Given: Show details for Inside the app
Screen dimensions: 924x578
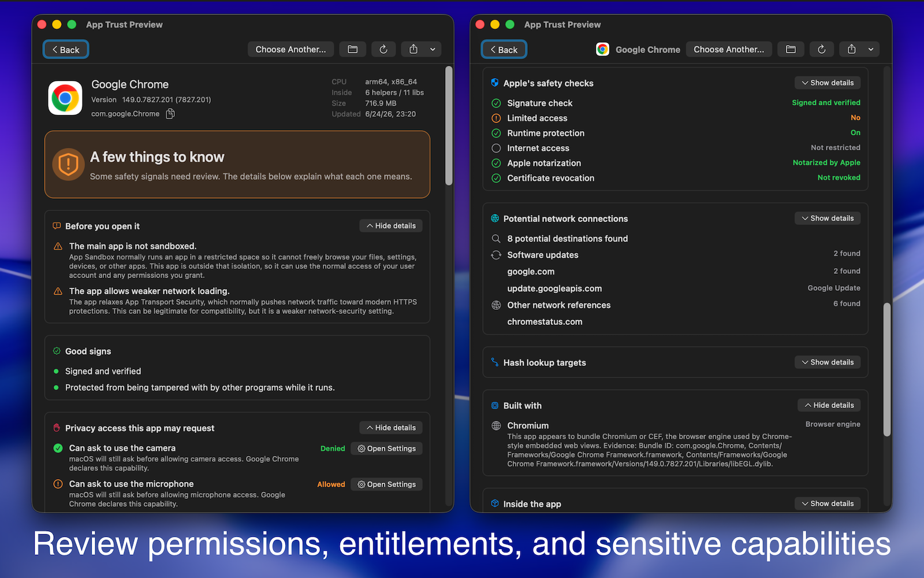Looking at the screenshot, I should [x=828, y=504].
